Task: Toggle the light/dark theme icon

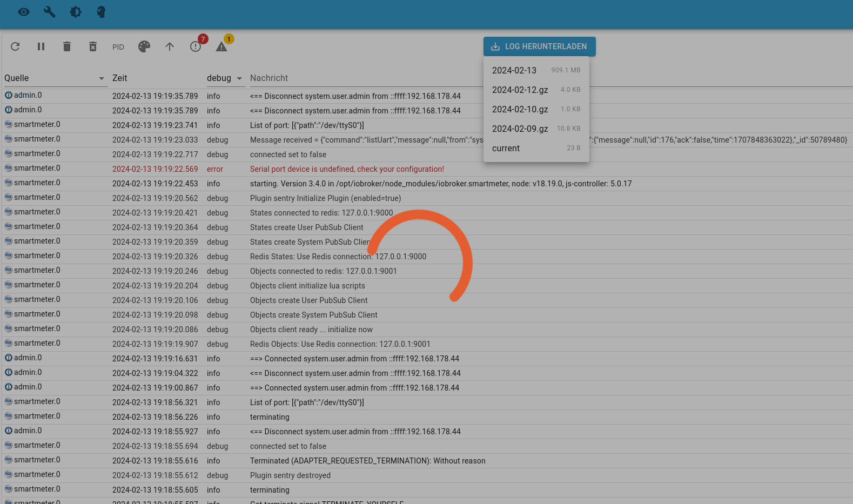Action: click(76, 12)
